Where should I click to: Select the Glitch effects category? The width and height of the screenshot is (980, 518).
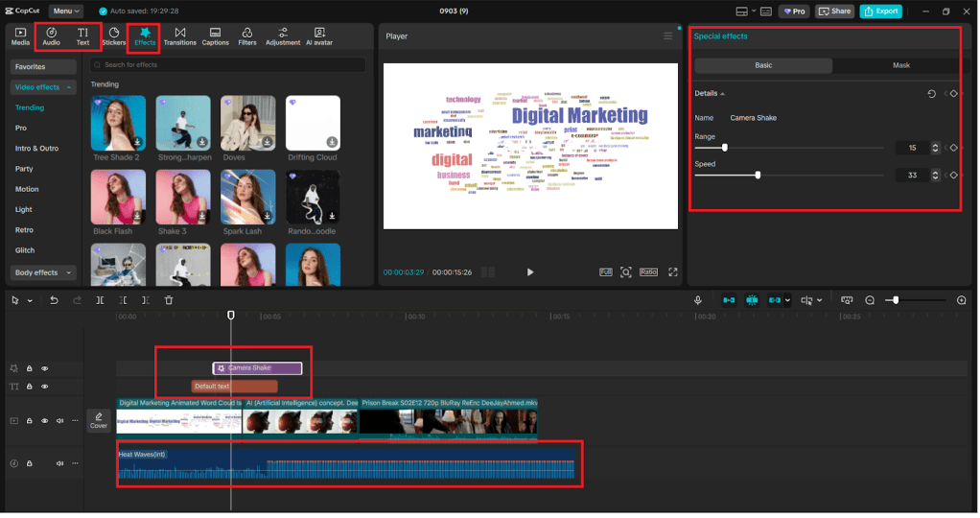click(x=24, y=250)
